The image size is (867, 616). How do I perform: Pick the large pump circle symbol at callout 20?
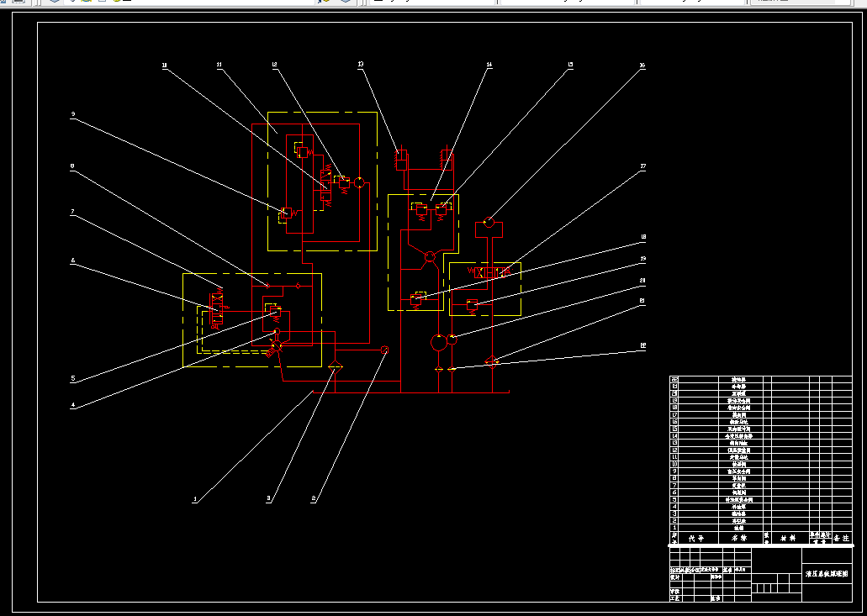tap(439, 342)
